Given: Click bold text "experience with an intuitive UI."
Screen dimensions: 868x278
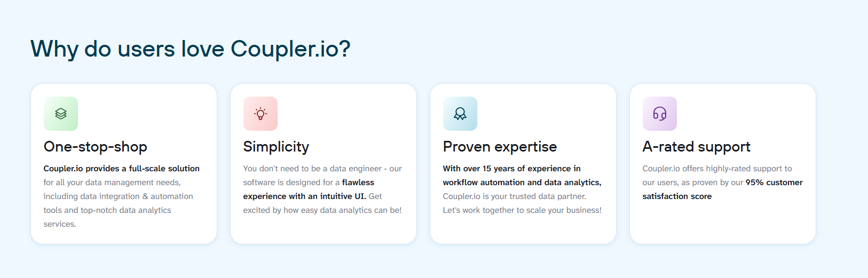Looking at the screenshot, I should 304,196.
